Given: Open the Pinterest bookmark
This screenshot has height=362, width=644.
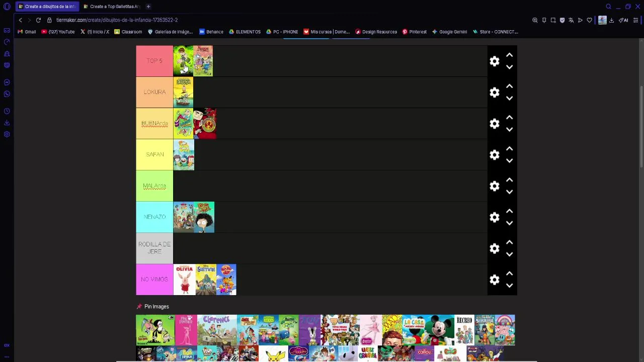Looking at the screenshot, I should [414, 32].
